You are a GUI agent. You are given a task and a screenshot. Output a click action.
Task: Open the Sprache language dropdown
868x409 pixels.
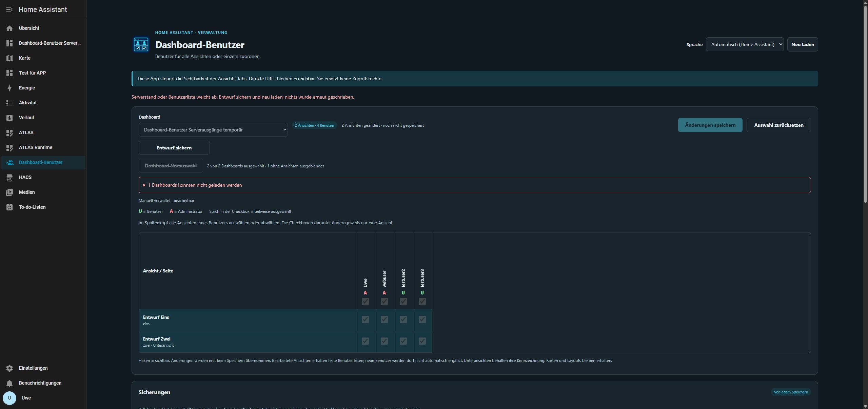(745, 44)
